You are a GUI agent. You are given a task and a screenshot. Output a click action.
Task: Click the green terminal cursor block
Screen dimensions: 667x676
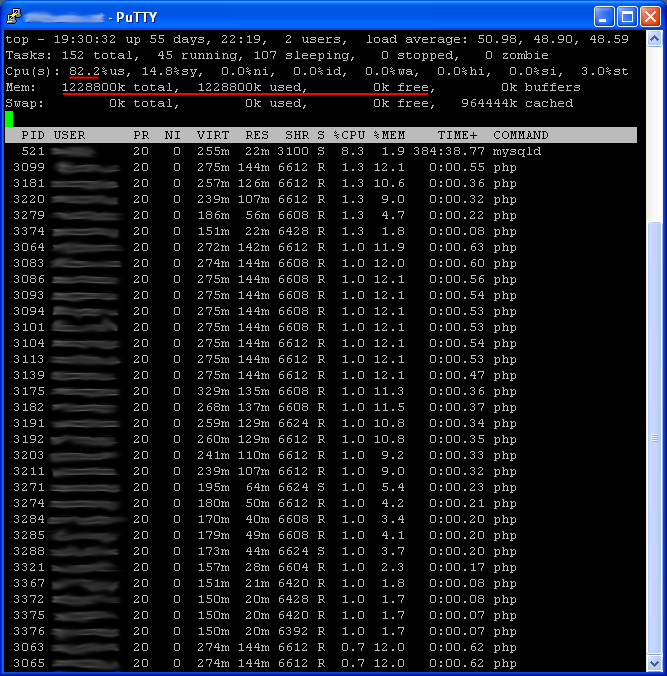(x=9, y=119)
